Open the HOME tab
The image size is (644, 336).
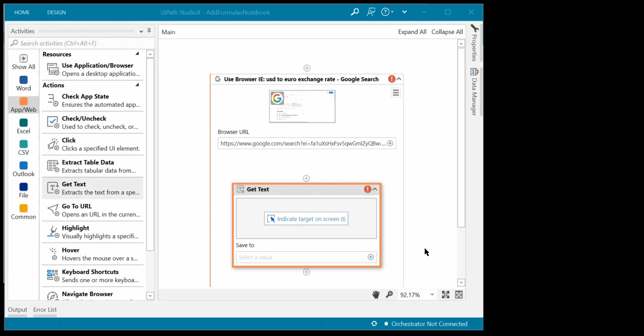tap(22, 12)
